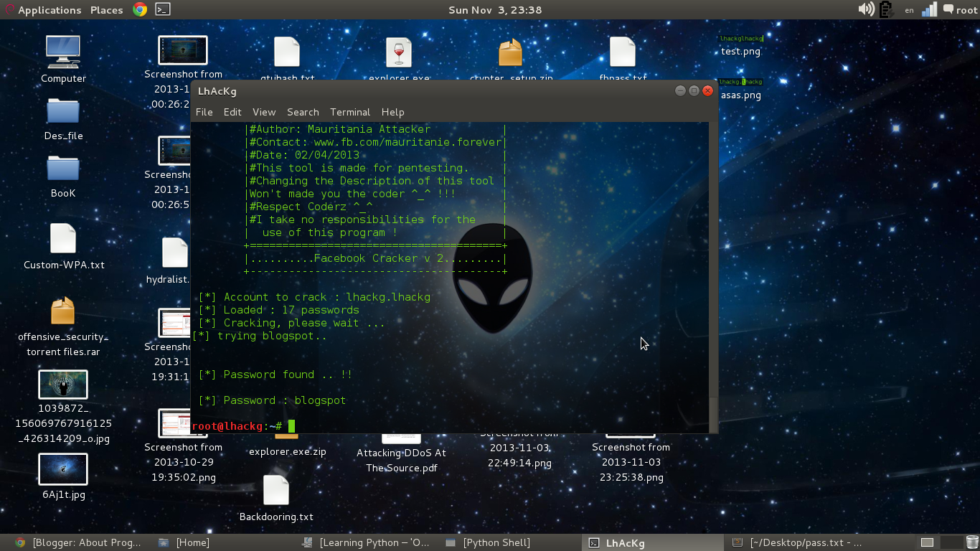Open the clock Sun Nov 3 calendar
The image size is (980, 551).
coord(495,10)
